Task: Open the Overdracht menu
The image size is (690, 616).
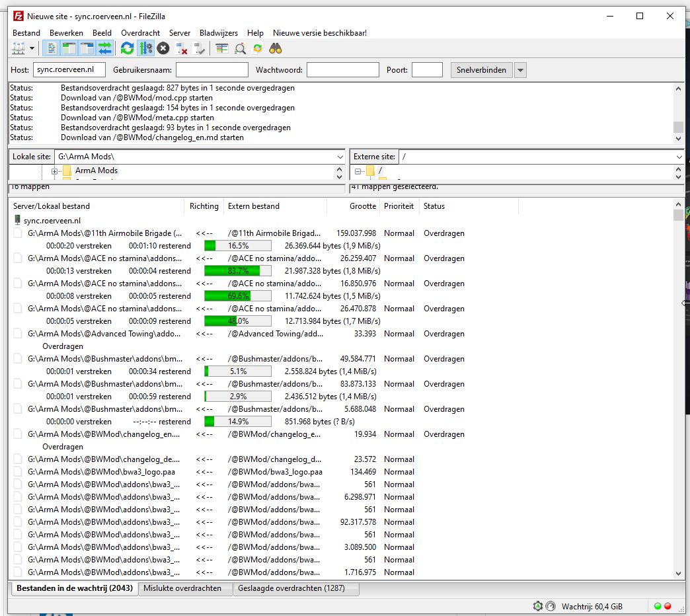Action: (140, 33)
